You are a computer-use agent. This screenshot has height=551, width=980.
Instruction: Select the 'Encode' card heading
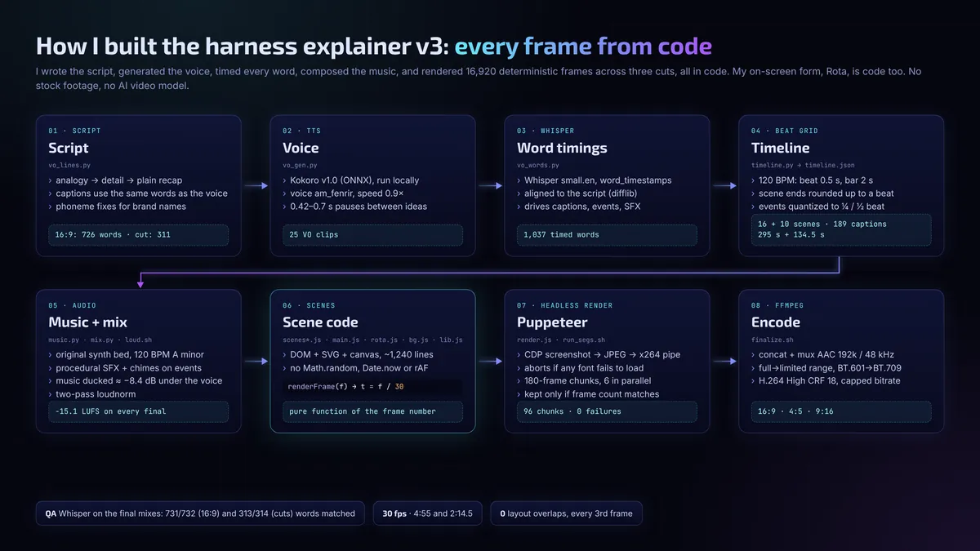click(776, 322)
